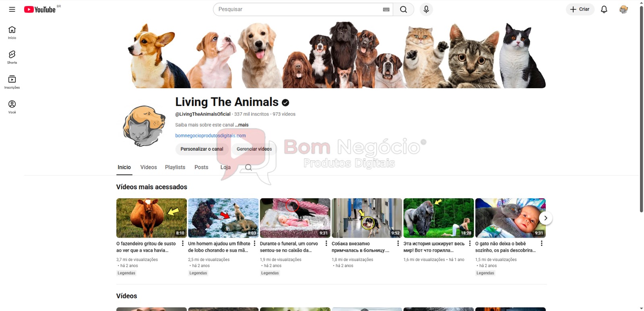Click the Personalizar o canal button
Viewport: 644px width, 311px height.
[202, 149]
